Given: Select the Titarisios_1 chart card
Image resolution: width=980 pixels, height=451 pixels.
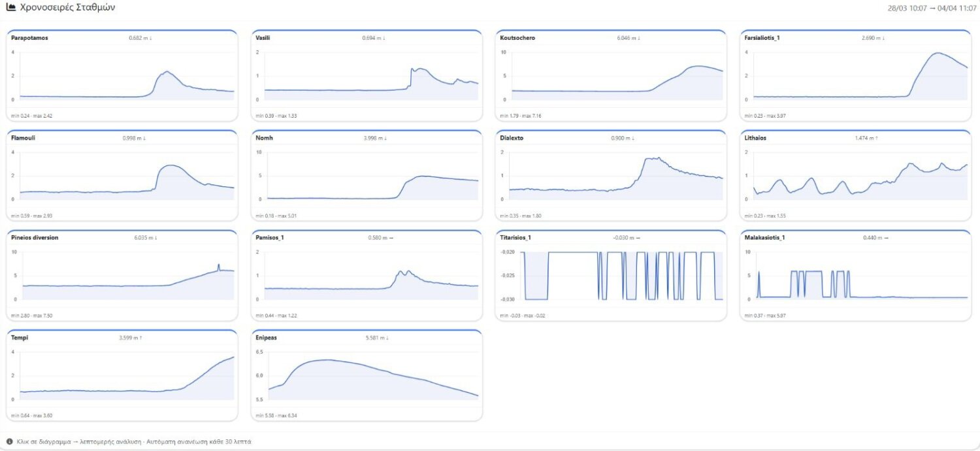Looking at the screenshot, I should pos(611,276).
